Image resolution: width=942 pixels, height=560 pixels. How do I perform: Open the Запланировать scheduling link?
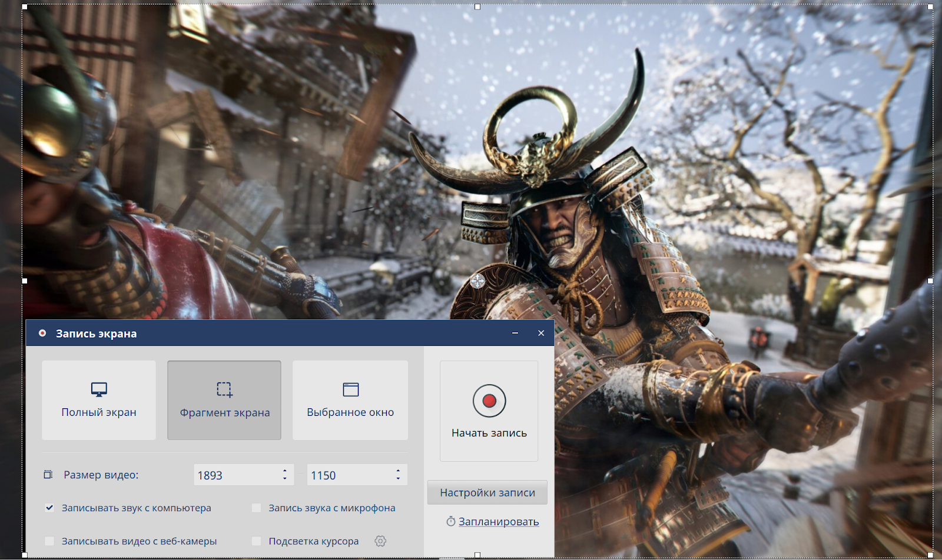click(x=499, y=522)
